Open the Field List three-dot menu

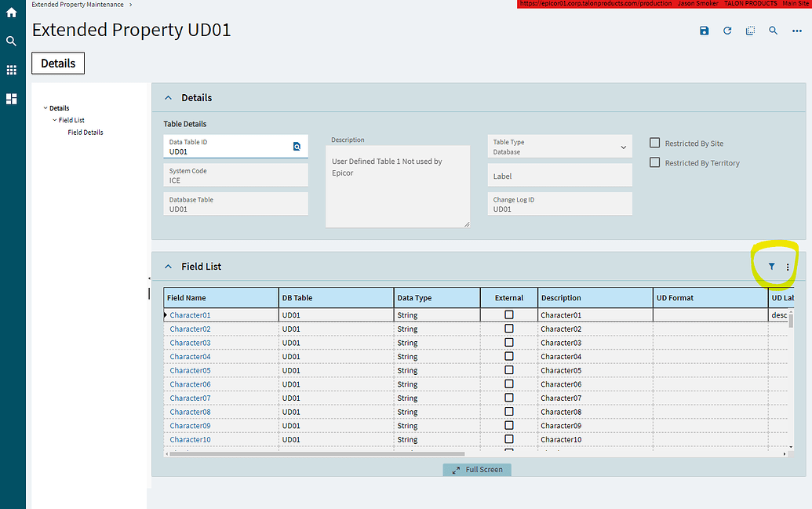(x=788, y=267)
